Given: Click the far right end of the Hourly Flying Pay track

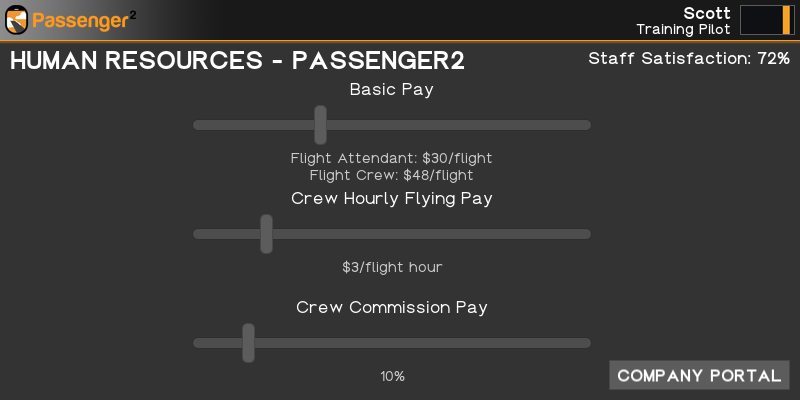Looking at the screenshot, I should [586, 234].
